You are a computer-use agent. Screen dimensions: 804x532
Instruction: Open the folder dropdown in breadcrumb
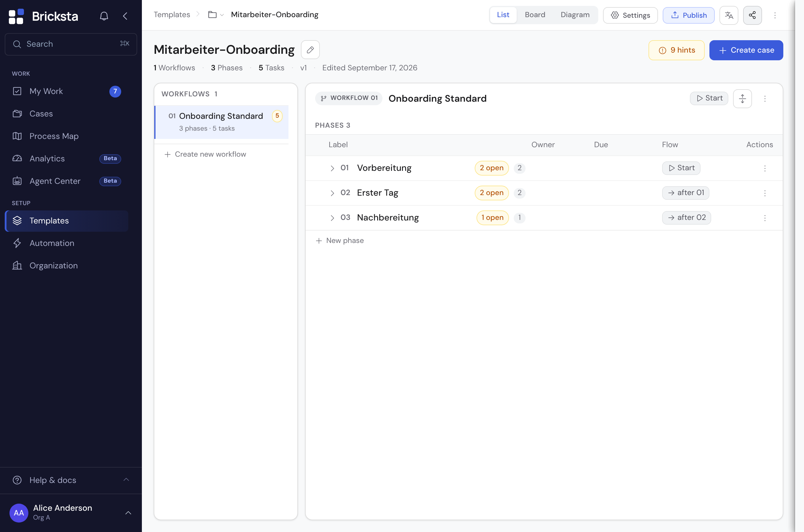[216, 14]
